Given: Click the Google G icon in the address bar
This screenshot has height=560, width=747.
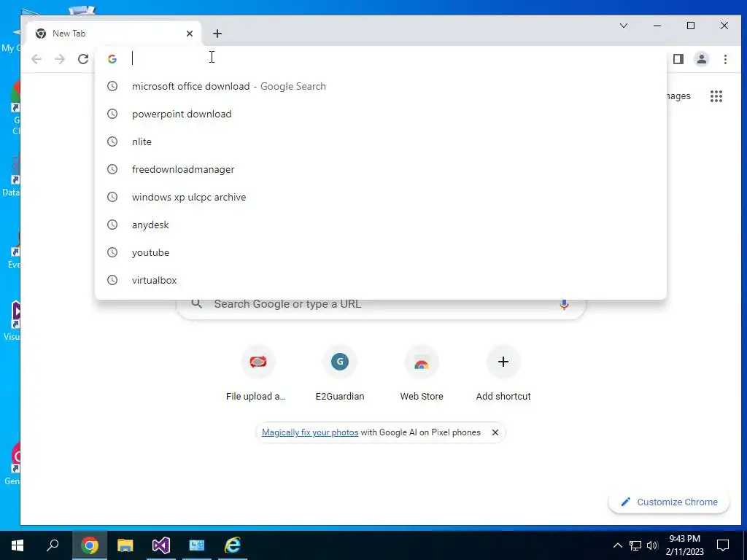Looking at the screenshot, I should [112, 59].
